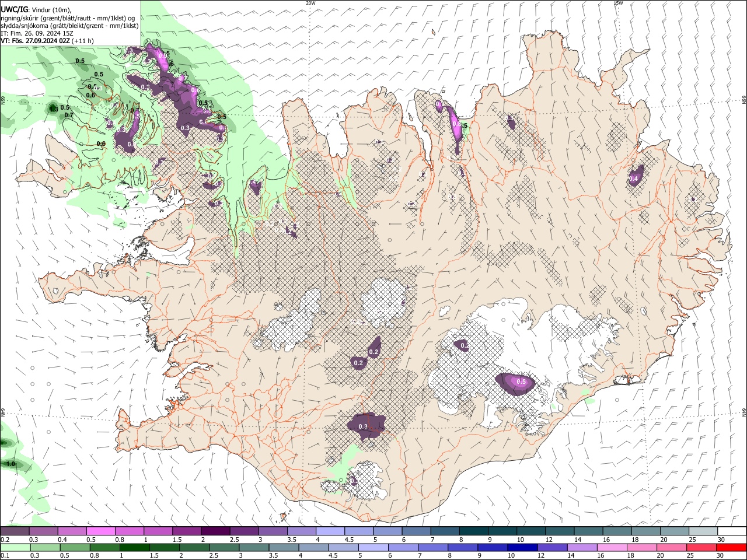Click the "66N" latitude label on right edge
The image size is (747, 560).
pyautogui.click(x=744, y=100)
